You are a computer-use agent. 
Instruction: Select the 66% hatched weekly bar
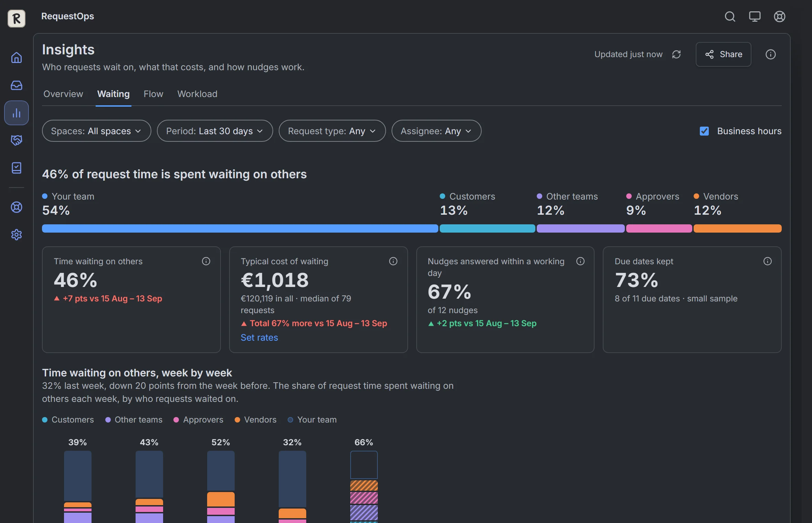(364, 487)
